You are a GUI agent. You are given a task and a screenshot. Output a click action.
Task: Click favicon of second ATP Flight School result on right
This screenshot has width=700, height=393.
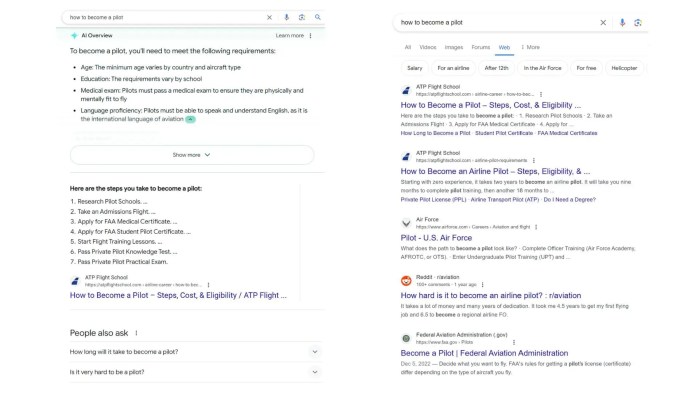tap(406, 156)
